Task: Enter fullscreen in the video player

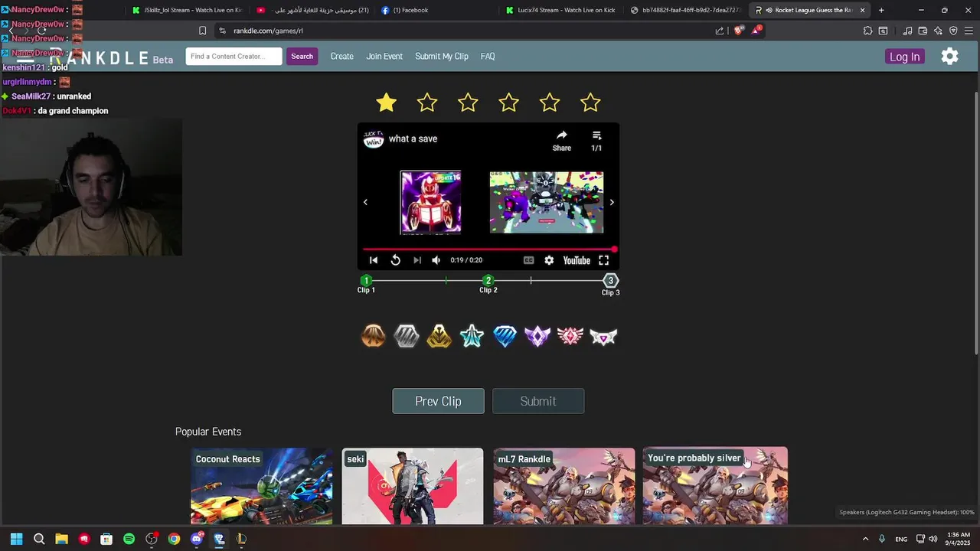Action: click(603, 260)
